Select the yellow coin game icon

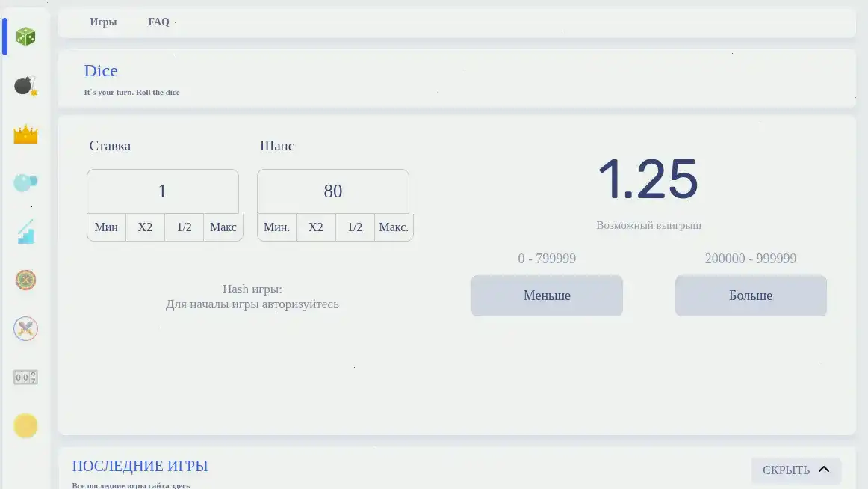click(25, 425)
